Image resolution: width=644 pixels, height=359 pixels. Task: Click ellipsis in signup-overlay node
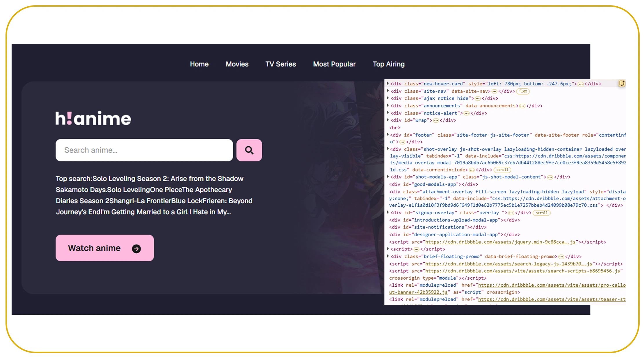tap(511, 213)
